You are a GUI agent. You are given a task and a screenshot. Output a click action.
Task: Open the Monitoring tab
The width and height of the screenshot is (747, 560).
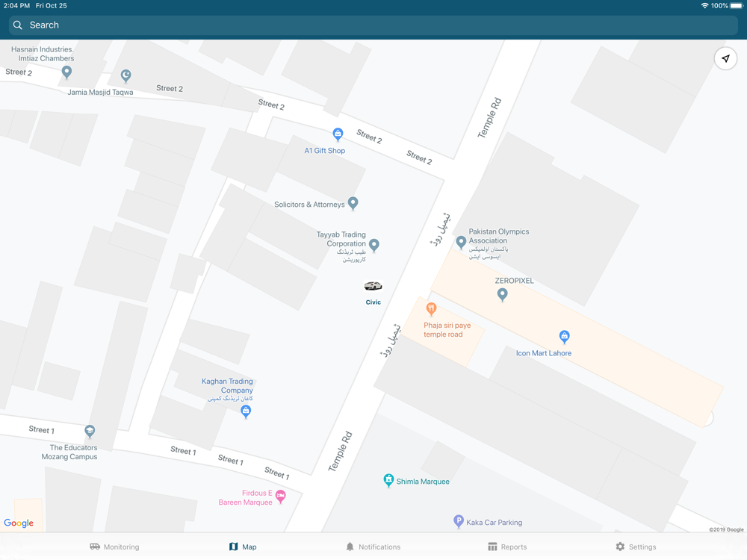[x=114, y=547]
